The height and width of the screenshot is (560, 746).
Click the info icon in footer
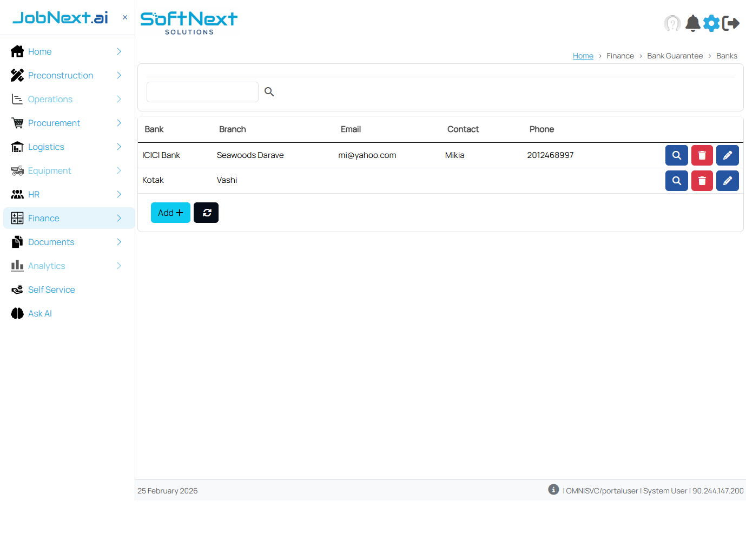pyautogui.click(x=553, y=490)
